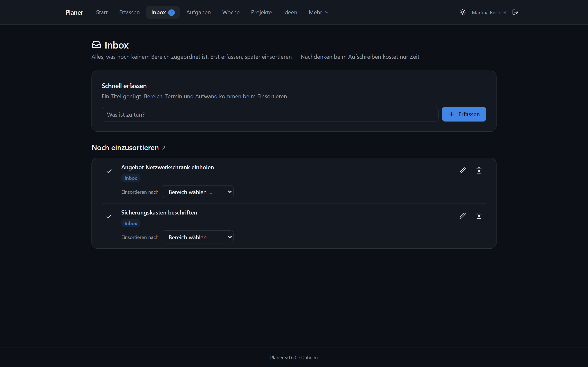
Task: Open 'Bereich wählen' dropdown for Netzwerkschrank task
Action: 198,192
